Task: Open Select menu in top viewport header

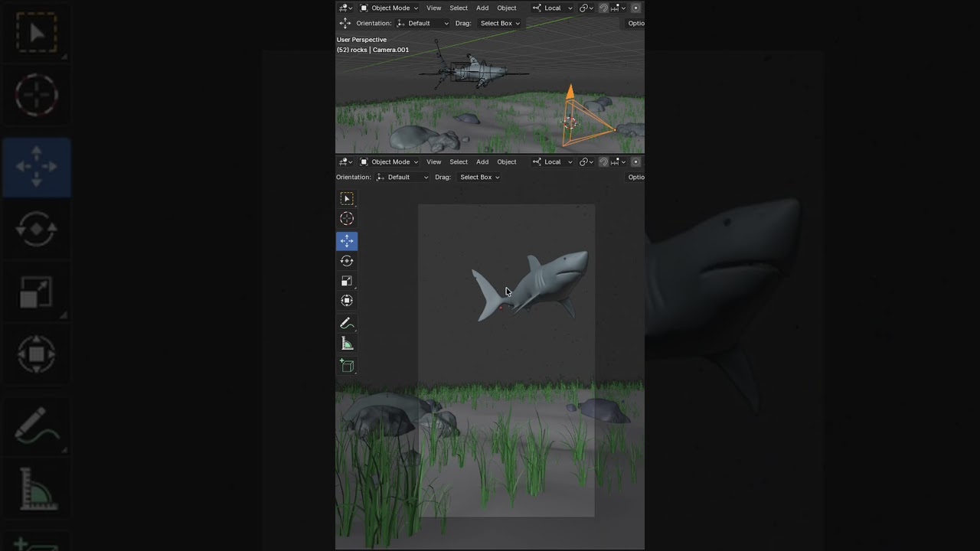Action: click(x=459, y=8)
